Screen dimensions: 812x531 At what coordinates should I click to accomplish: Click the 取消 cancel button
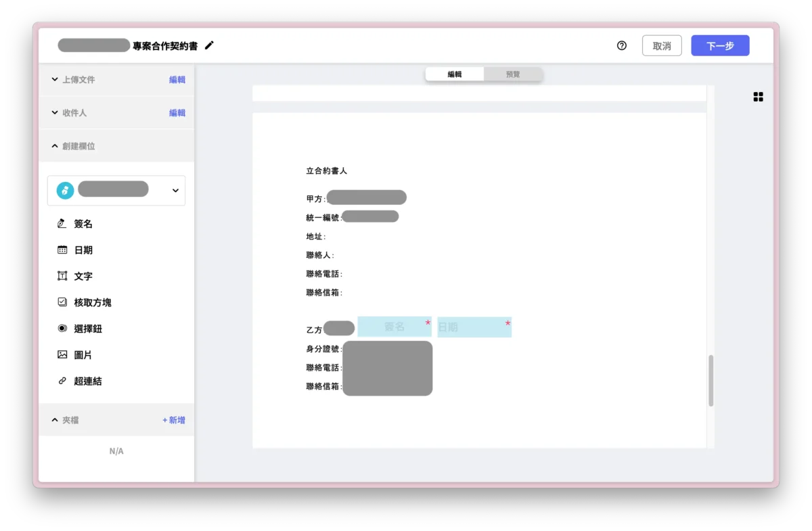click(662, 45)
